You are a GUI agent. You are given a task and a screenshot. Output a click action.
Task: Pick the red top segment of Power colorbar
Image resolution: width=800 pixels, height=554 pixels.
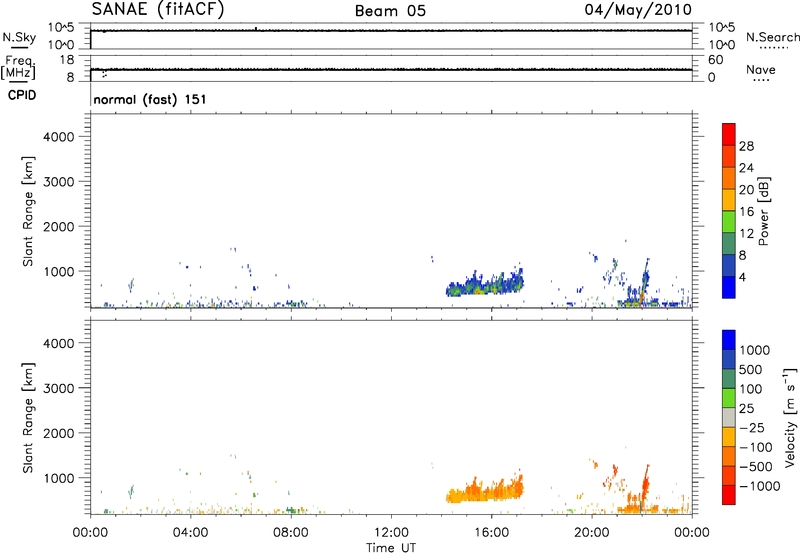coord(729,135)
